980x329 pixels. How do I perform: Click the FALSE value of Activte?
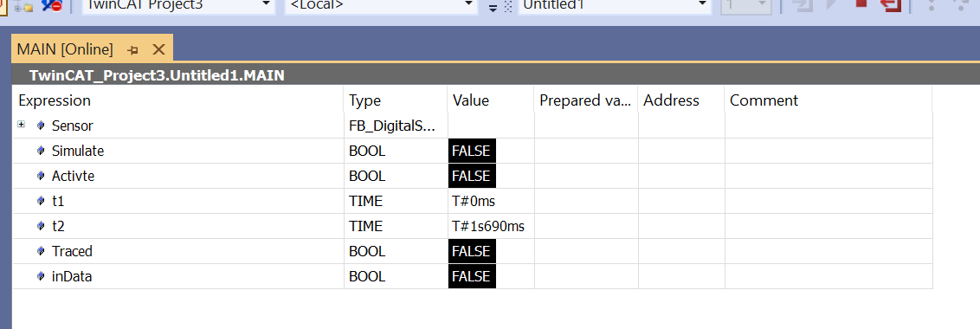(x=472, y=176)
